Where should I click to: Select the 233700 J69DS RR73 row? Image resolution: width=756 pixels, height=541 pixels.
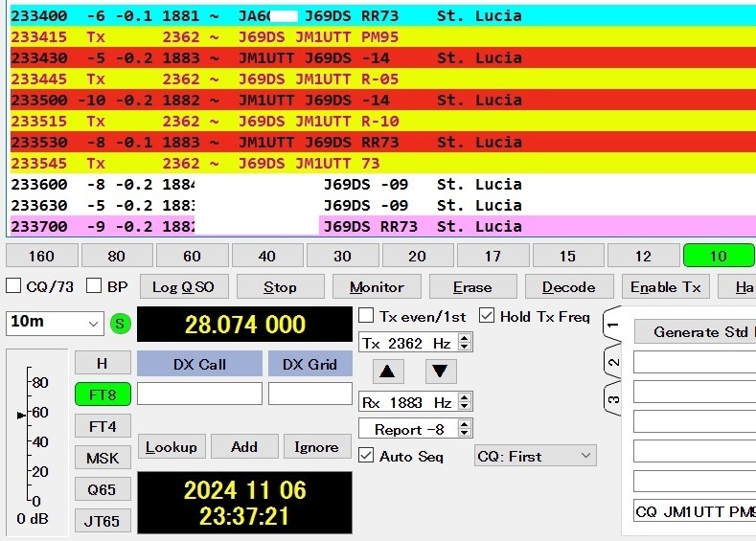pyautogui.click(x=383, y=226)
